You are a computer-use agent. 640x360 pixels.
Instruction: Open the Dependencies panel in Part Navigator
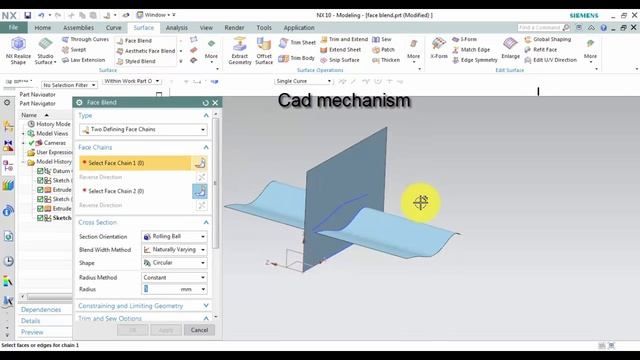41,310
